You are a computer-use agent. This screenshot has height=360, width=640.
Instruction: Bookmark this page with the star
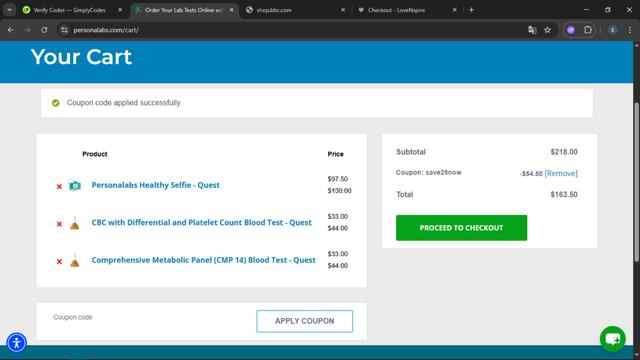coord(547,30)
